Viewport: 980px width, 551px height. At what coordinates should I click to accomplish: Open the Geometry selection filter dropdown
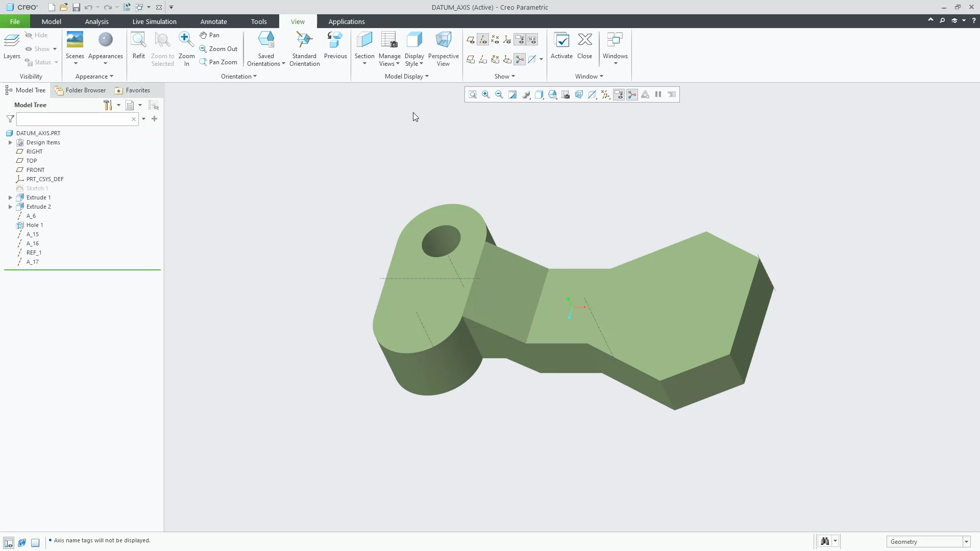click(966, 542)
